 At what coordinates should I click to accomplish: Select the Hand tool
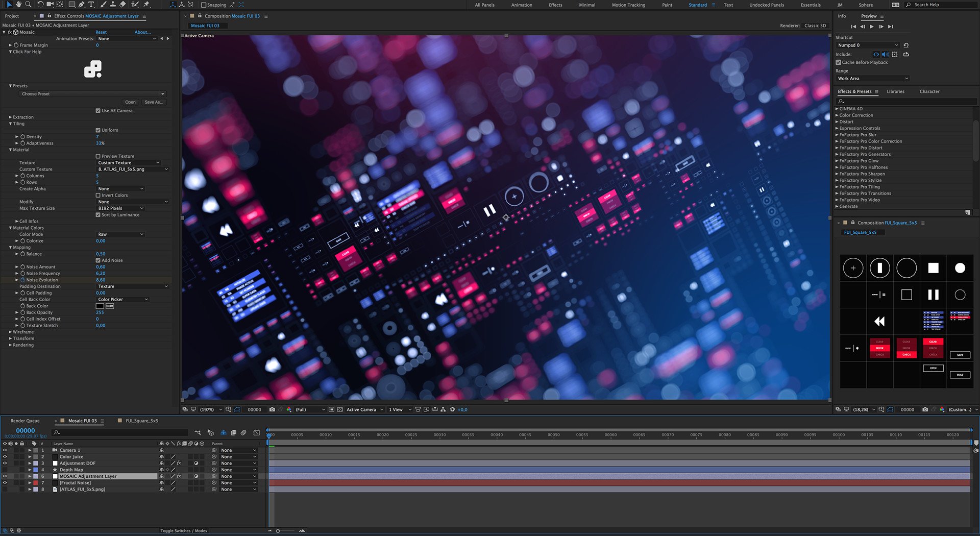(18, 5)
